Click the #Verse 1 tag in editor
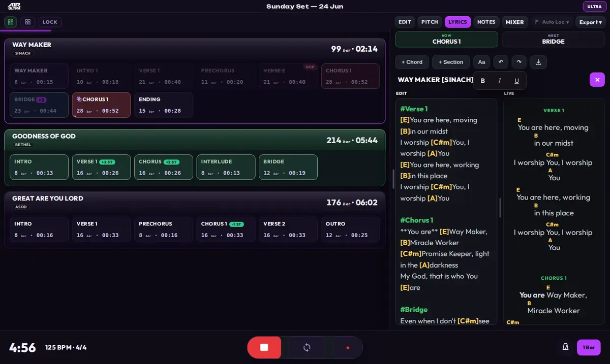This screenshot has height=364, width=610. pyautogui.click(x=414, y=109)
